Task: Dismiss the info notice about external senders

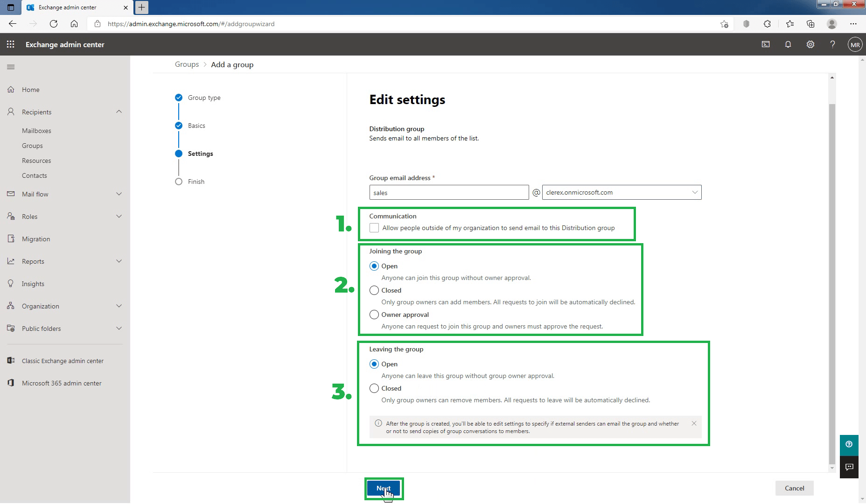Action: point(694,423)
